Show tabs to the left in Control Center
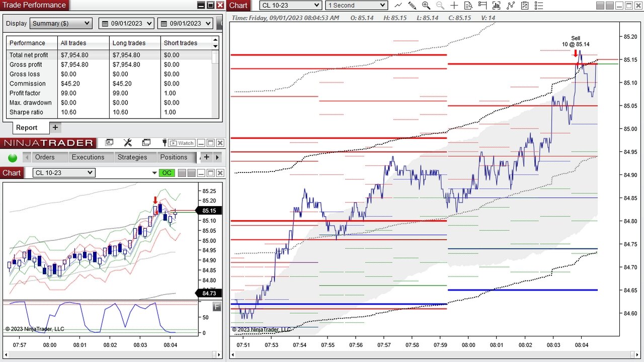644x362 pixels. [x=27, y=157]
